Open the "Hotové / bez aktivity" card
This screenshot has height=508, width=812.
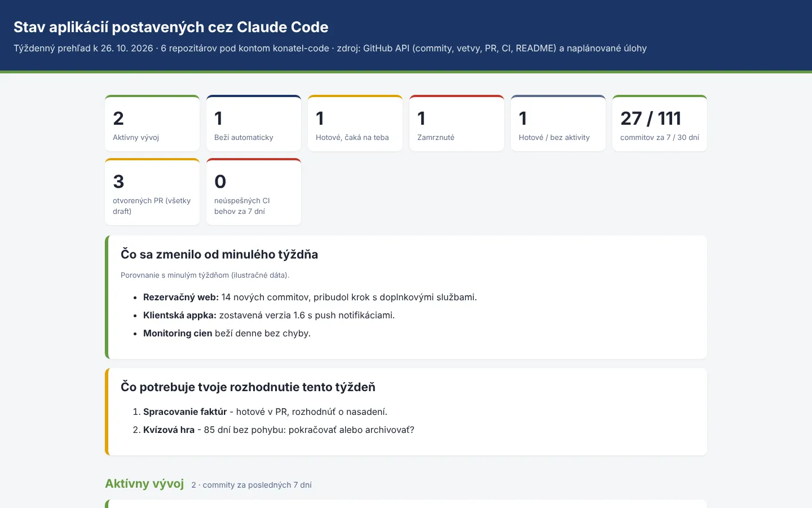pos(558,123)
